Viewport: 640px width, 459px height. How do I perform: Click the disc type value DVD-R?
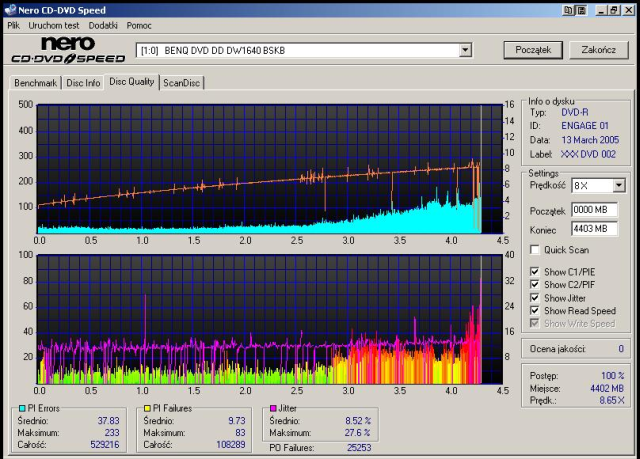pos(575,112)
